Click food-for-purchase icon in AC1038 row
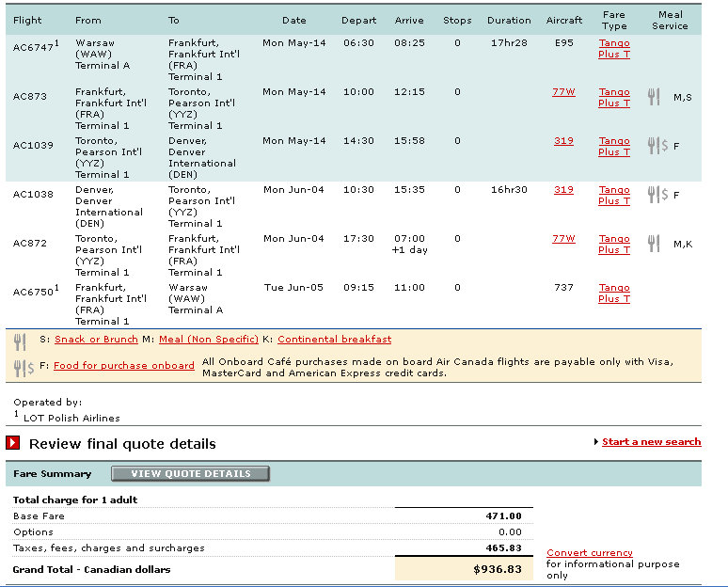Viewport: 728px width, 587px height. click(657, 195)
